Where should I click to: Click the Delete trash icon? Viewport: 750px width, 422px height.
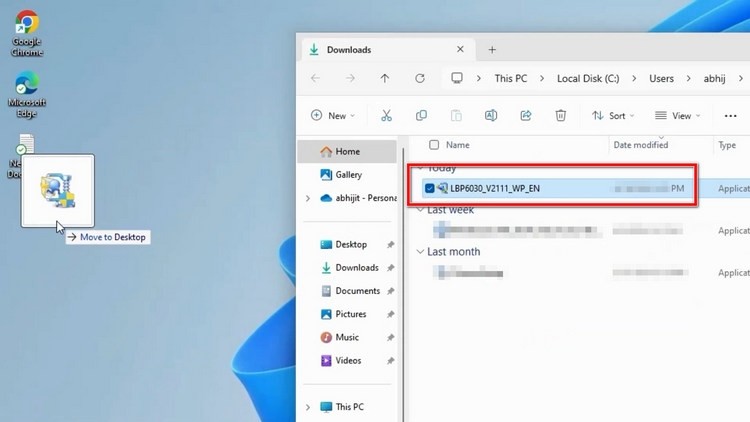click(561, 115)
